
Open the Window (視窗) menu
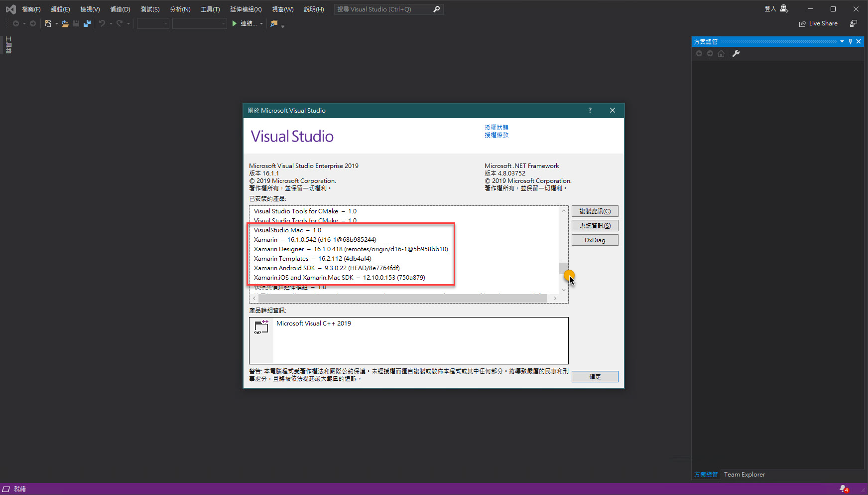tap(283, 9)
